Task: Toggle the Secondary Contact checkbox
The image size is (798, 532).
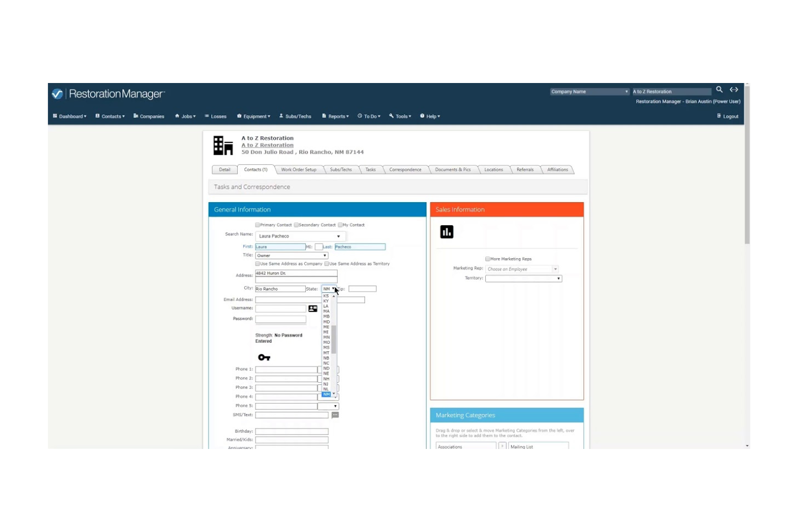Action: click(x=297, y=225)
